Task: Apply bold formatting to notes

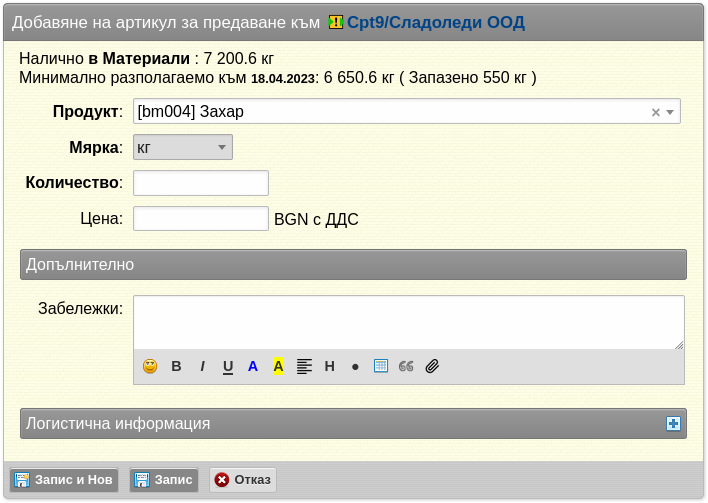Action: point(176,366)
